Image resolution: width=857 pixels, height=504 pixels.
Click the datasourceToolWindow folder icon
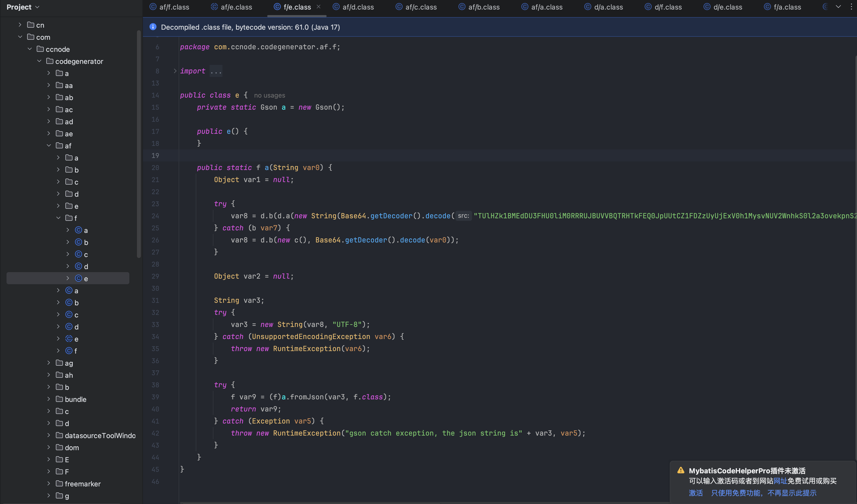(60, 435)
